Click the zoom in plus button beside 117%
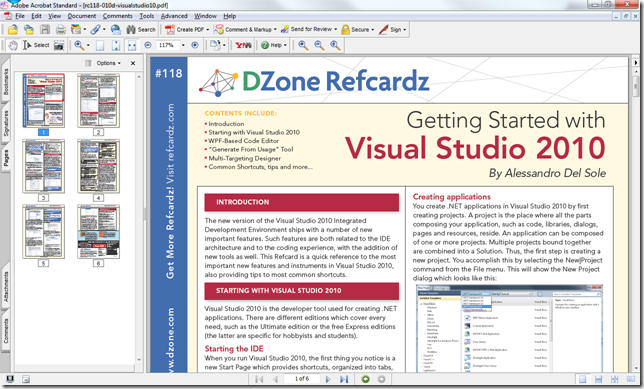The image size is (644, 389). click(x=195, y=45)
